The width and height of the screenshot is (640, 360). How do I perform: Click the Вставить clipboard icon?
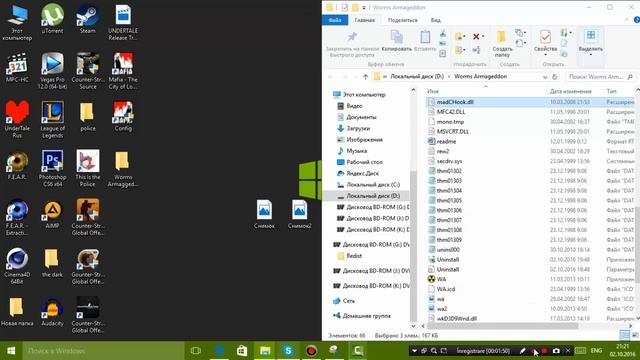[x=425, y=37]
